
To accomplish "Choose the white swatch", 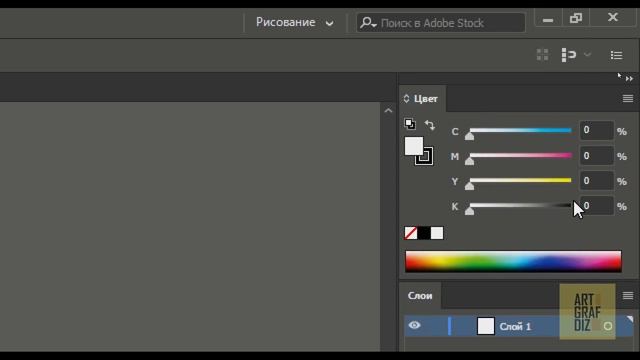I will click(437, 233).
